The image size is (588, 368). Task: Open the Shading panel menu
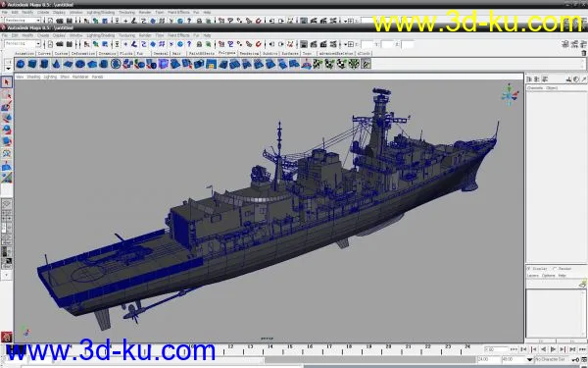tap(33, 77)
